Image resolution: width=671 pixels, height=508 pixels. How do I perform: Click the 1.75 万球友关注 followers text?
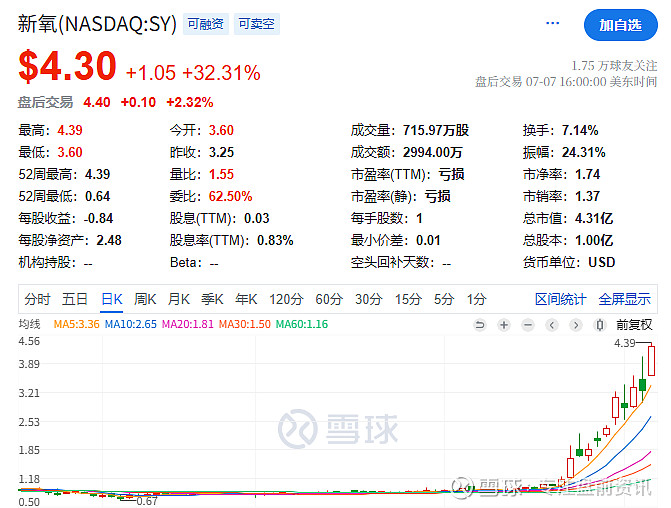[x=614, y=66]
